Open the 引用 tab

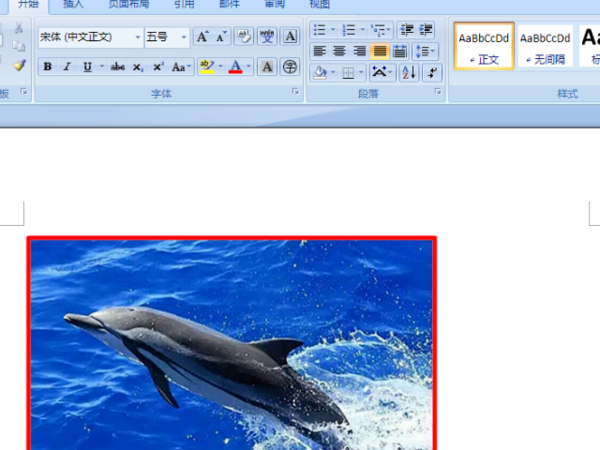click(x=184, y=5)
